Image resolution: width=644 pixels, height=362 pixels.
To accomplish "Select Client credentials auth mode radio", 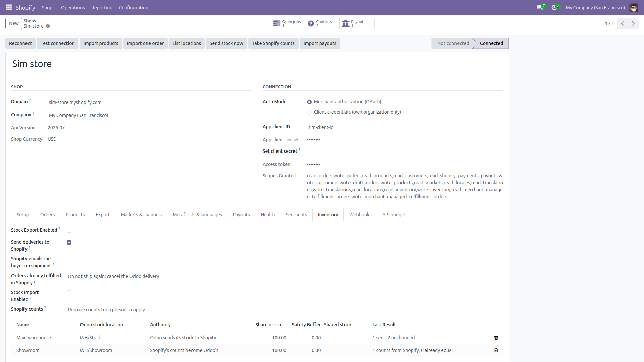I will (309, 112).
